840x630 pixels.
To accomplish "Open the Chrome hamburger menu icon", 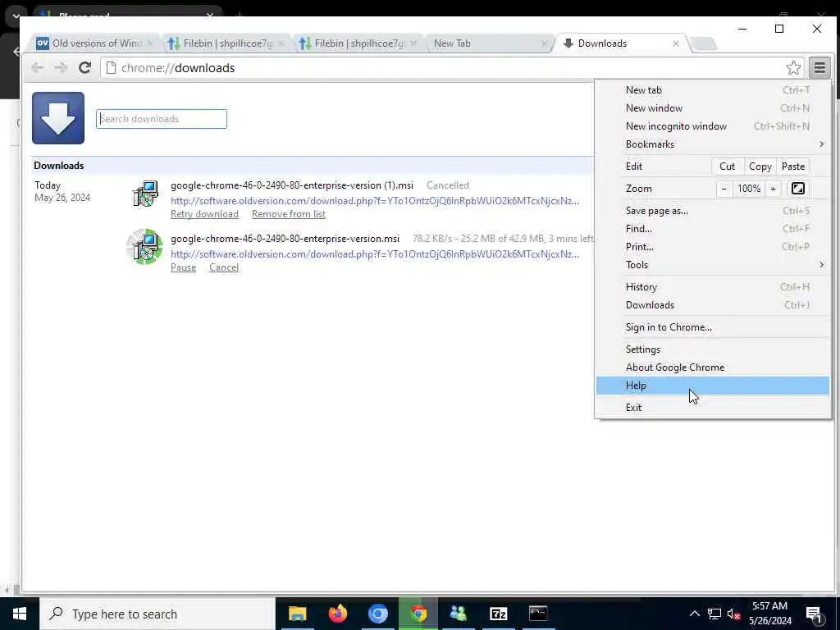I will (819, 68).
